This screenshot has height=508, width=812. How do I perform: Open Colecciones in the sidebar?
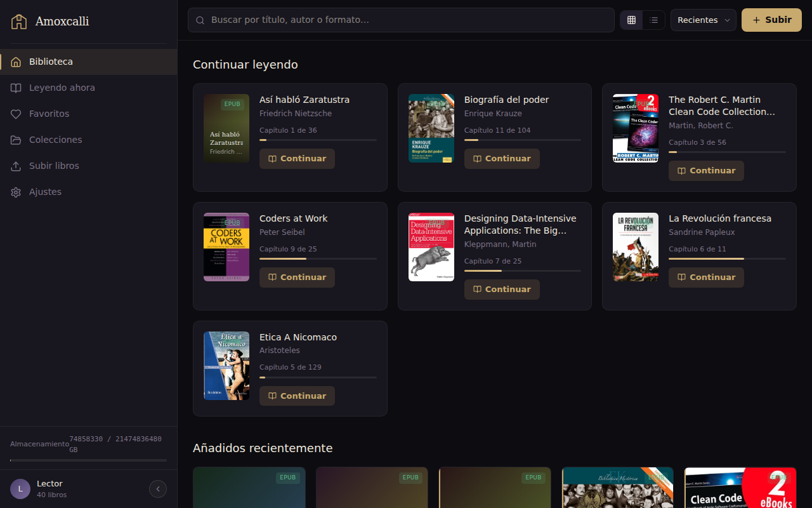point(89,140)
